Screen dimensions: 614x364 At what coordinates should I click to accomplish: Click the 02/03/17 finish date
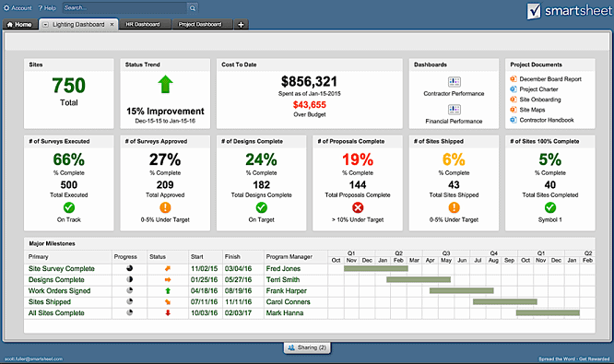pyautogui.click(x=238, y=313)
